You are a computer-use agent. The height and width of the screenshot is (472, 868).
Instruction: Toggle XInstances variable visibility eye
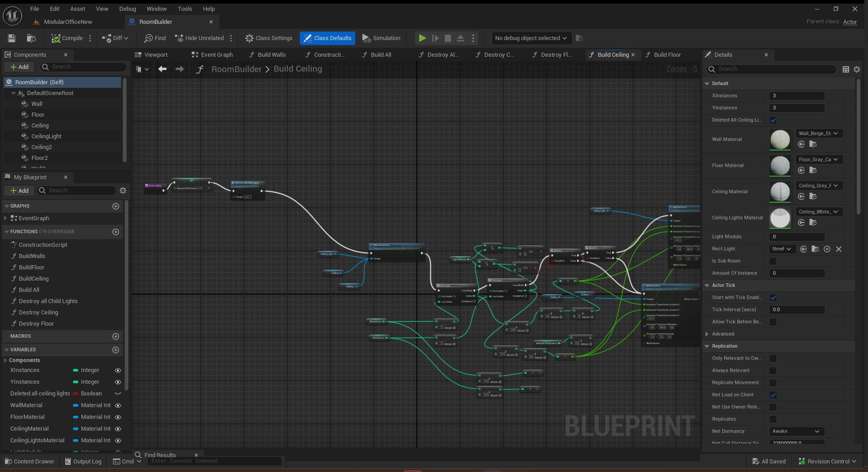(x=118, y=370)
